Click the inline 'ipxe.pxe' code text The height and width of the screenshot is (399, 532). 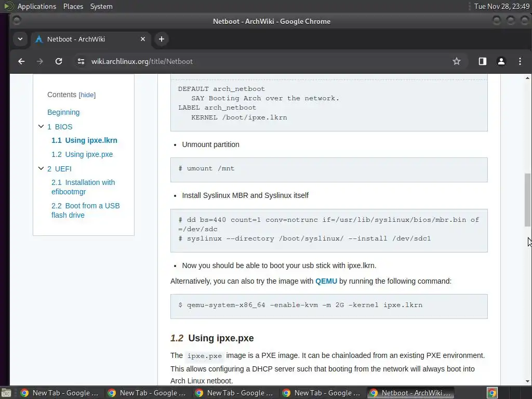205,356
